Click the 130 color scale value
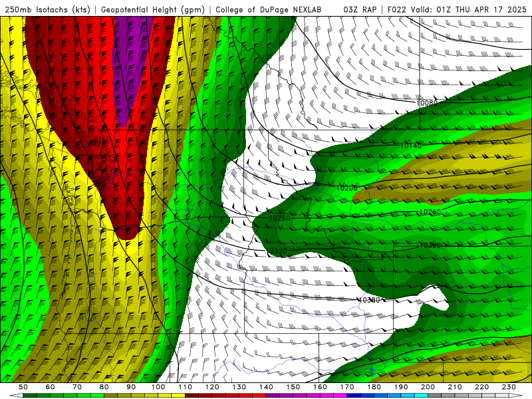 coord(239,387)
